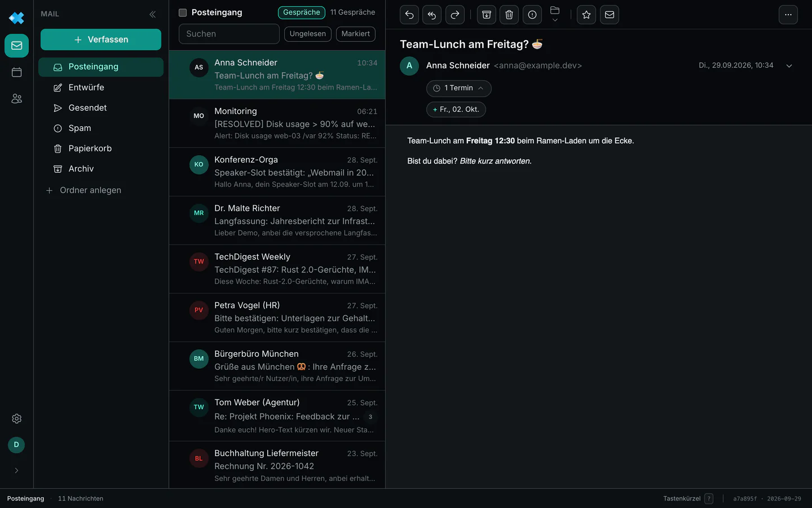Open the move-to-folder dropdown
Screen dimensions: 812x508
pyautogui.click(x=555, y=15)
